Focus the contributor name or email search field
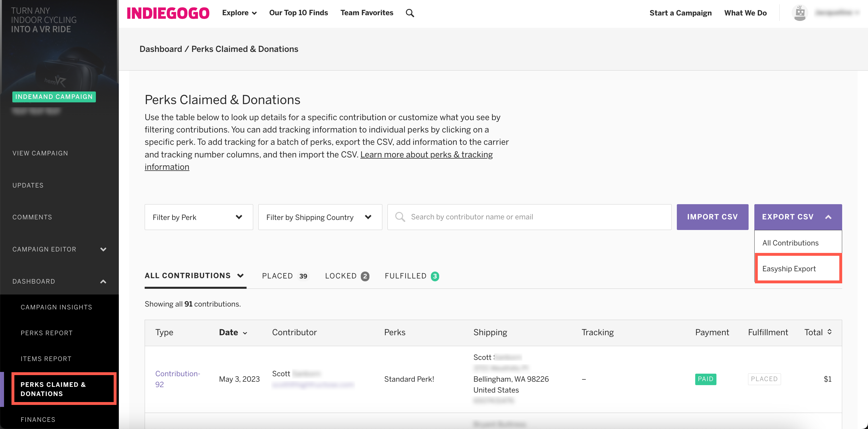This screenshot has width=868, height=429. (529, 217)
